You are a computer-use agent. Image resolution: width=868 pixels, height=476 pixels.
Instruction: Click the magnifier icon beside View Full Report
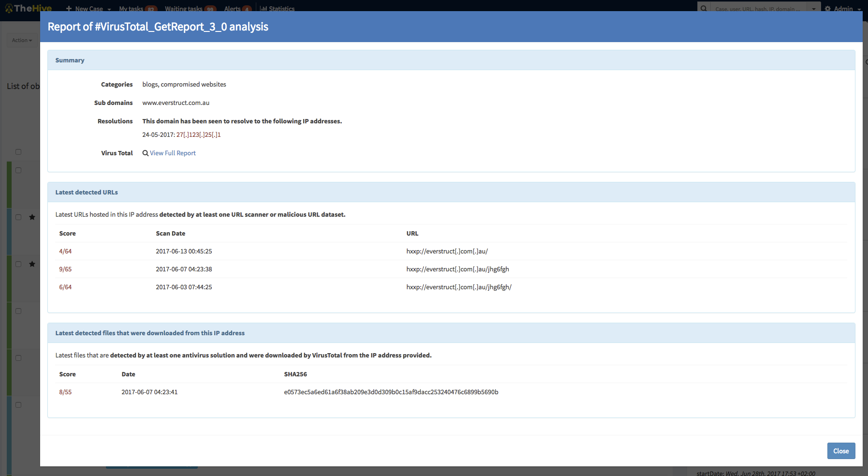[x=145, y=153]
